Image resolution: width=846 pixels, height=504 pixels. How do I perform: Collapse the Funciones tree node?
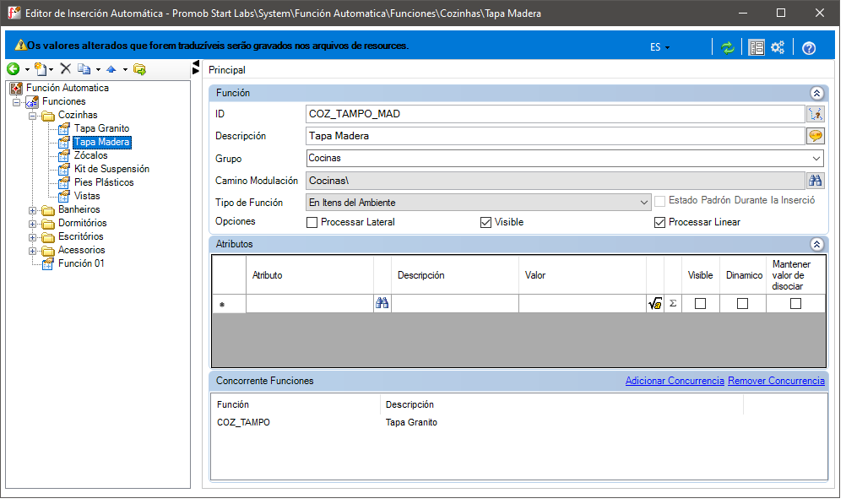[17, 102]
